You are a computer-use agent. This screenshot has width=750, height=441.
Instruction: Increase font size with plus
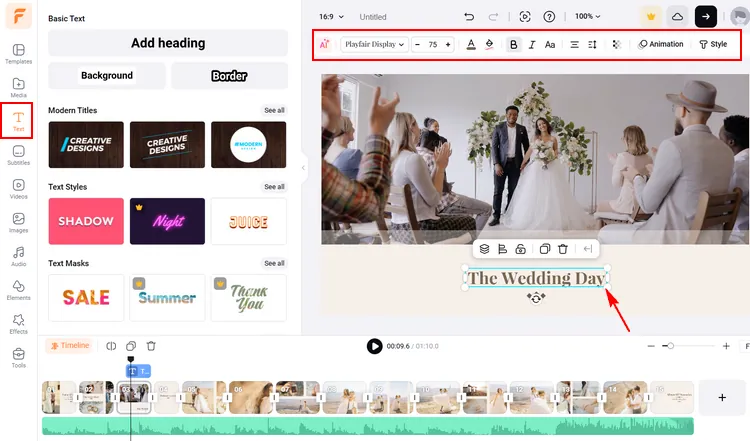(x=448, y=44)
